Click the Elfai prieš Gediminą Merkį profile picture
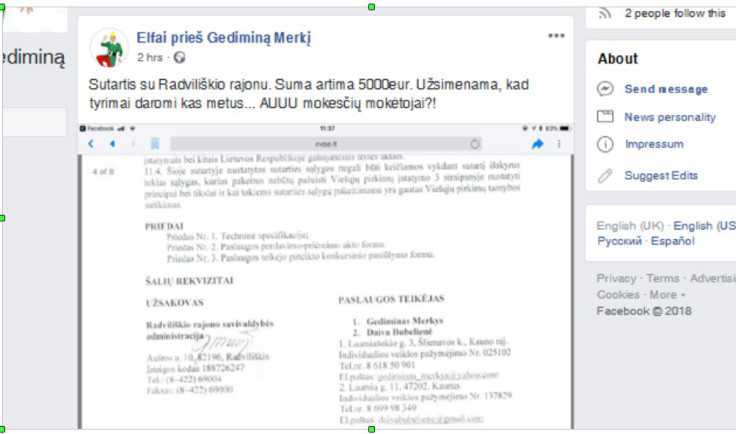Image resolution: width=736 pixels, height=434 pixels. click(109, 47)
